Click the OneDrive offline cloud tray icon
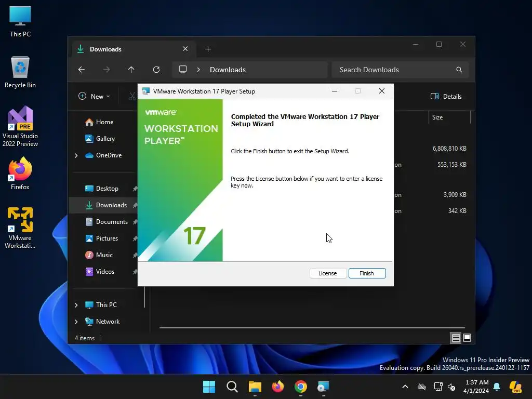The height and width of the screenshot is (399, 532). coord(422,387)
